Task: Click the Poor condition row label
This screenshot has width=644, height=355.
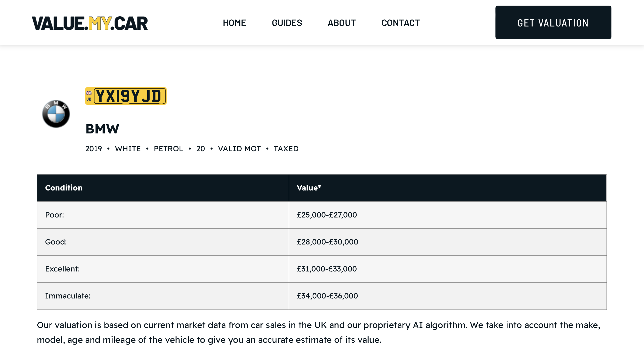Action: 55,215
